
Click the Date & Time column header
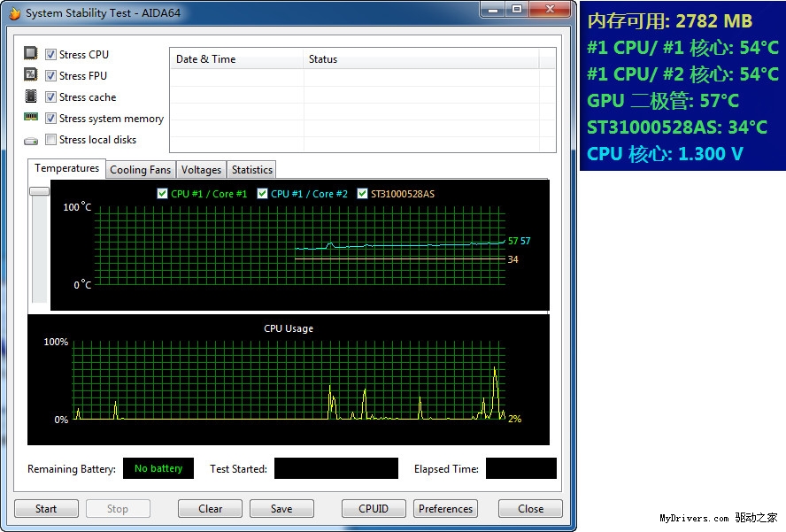click(206, 59)
